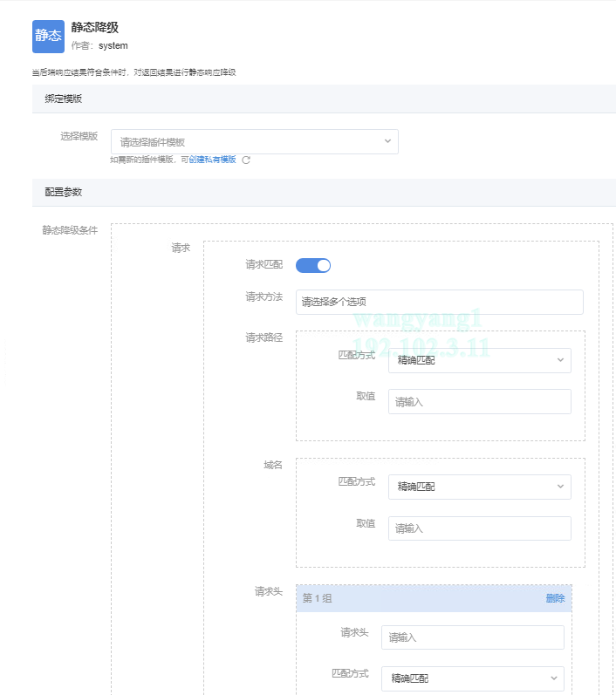
Task: Click the 静态降级 plugin title
Action: (94, 28)
